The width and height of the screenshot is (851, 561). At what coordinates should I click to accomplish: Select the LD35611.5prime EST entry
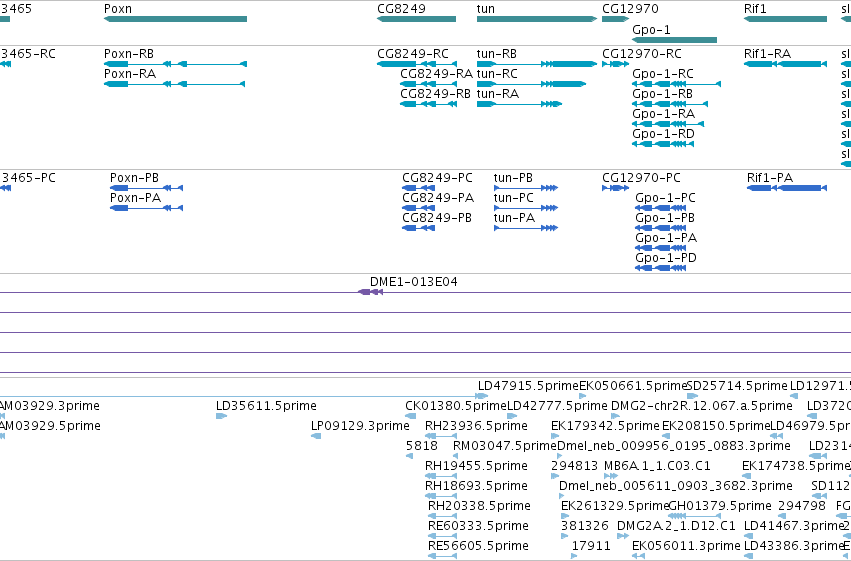[x=221, y=416]
